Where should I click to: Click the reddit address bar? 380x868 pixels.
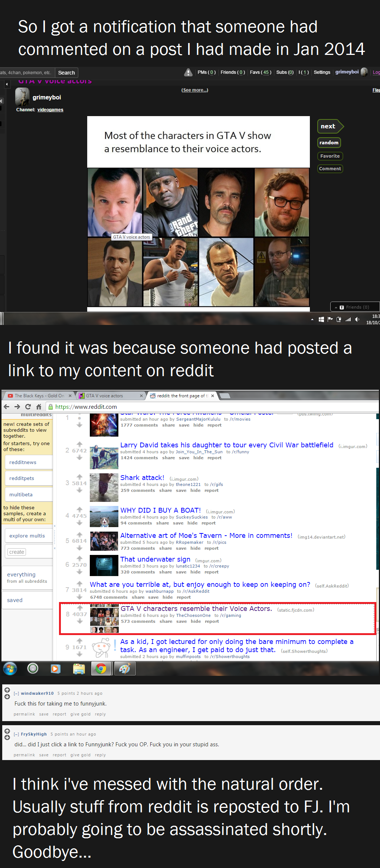coord(212,407)
